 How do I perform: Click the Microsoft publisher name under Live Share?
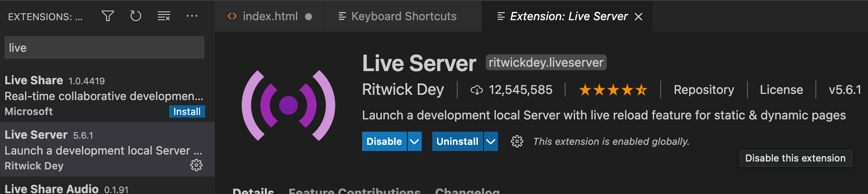pos(28,111)
